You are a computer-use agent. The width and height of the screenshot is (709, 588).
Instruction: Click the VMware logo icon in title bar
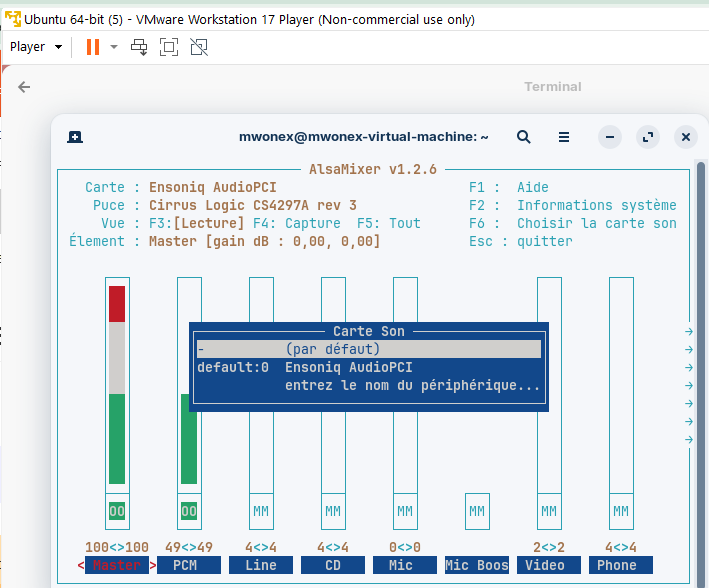pyautogui.click(x=13, y=19)
